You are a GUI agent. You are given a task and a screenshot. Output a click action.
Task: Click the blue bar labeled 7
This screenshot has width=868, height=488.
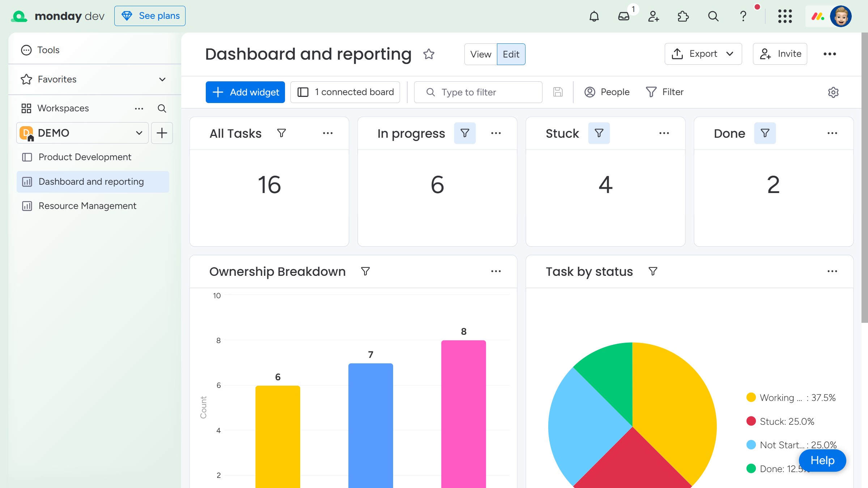371,425
